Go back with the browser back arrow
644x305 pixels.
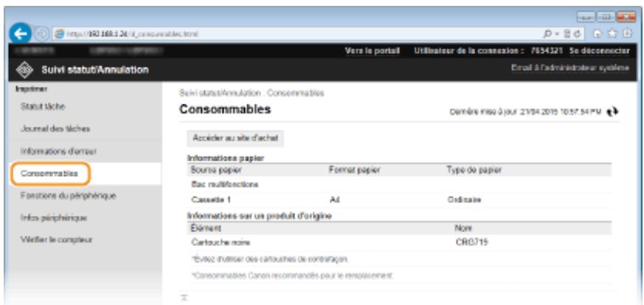20,34
